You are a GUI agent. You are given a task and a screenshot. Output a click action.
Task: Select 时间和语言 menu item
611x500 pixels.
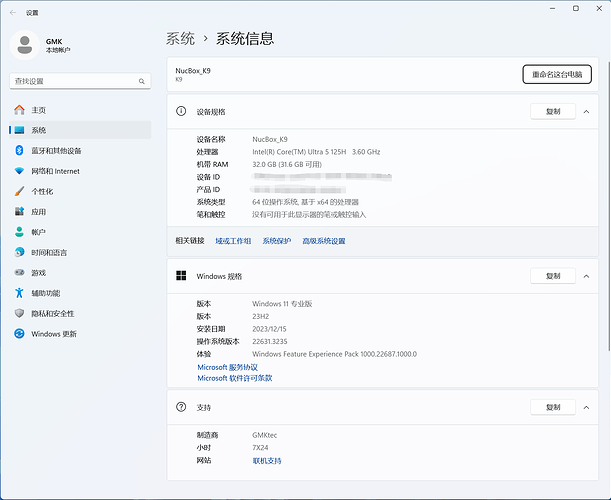pyautogui.click(x=49, y=253)
